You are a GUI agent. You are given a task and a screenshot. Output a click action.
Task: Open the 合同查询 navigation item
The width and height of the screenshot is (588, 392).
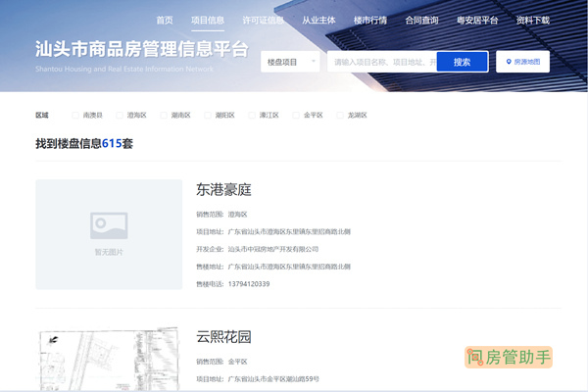point(421,21)
